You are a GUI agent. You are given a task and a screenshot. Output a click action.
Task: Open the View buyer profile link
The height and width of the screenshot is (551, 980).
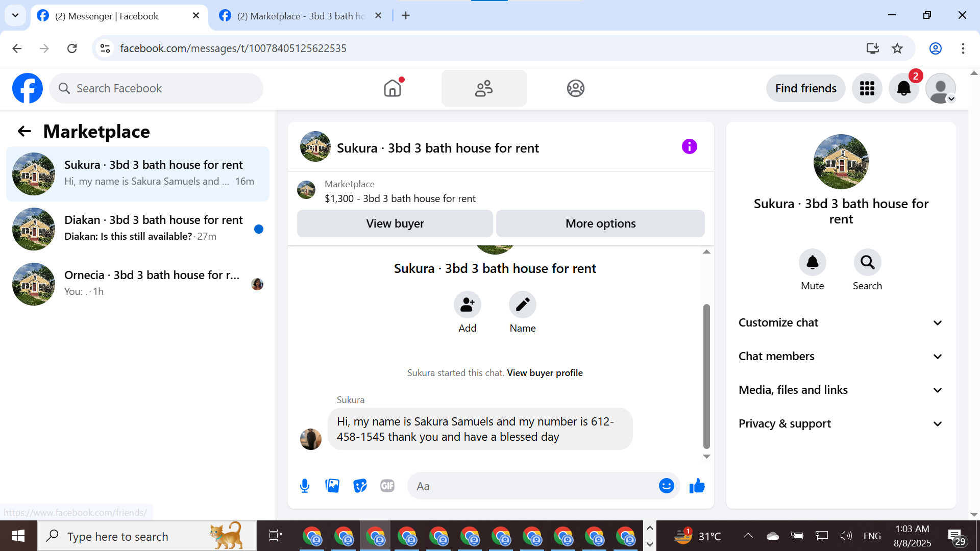point(545,373)
